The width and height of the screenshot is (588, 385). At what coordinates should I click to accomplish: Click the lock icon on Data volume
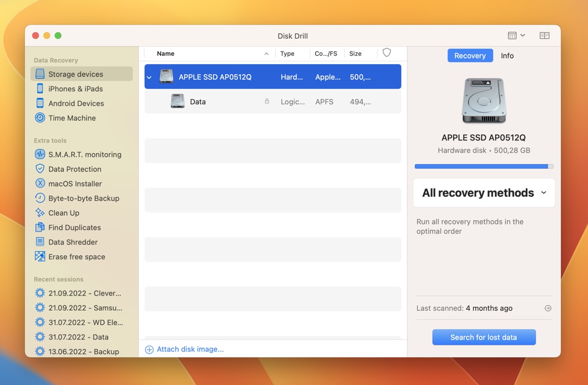267,101
